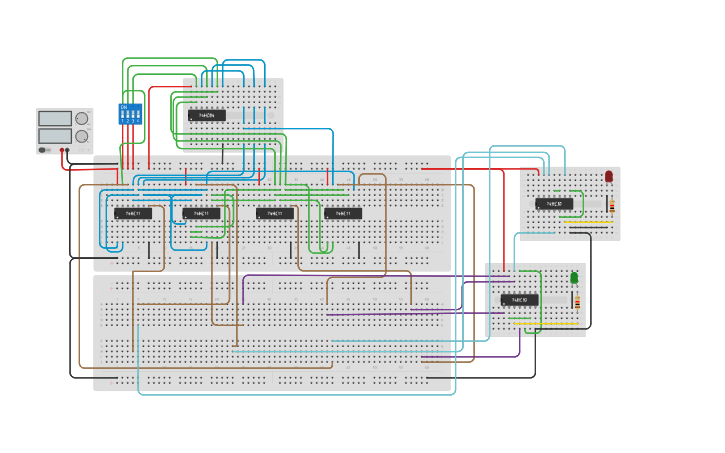Click the resistor below the green LED
The image size is (725, 453).
click(x=576, y=302)
